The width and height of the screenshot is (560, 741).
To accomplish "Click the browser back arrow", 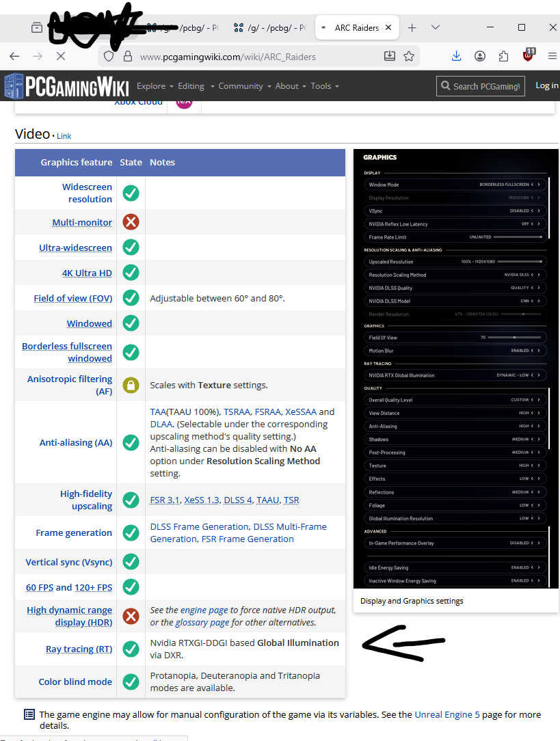I will [x=14, y=57].
